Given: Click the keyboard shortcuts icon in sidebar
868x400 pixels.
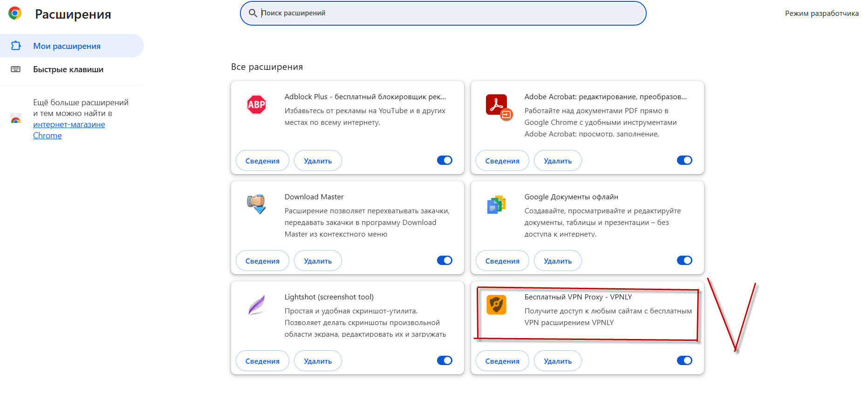Looking at the screenshot, I should tap(16, 69).
